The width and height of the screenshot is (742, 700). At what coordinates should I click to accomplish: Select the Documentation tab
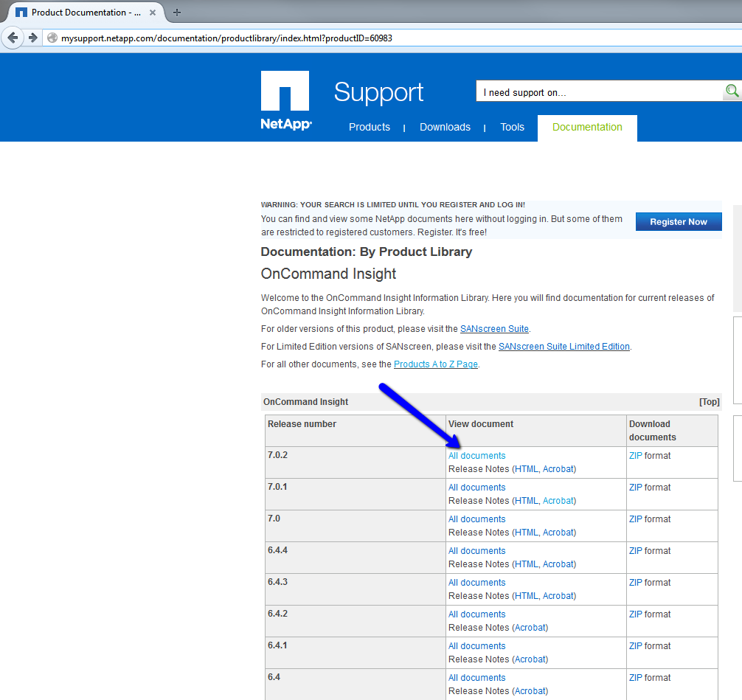point(587,128)
